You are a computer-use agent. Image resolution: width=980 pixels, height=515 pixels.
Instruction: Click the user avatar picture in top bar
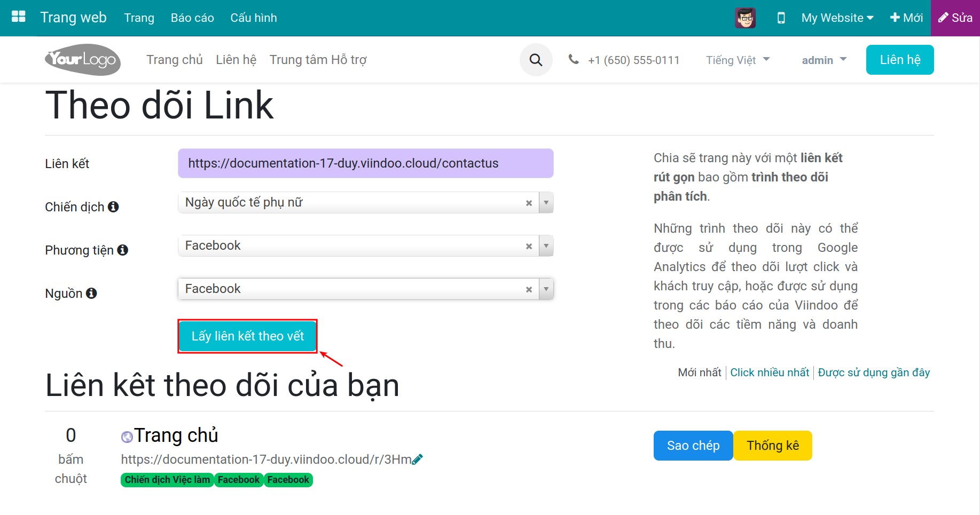coord(745,18)
